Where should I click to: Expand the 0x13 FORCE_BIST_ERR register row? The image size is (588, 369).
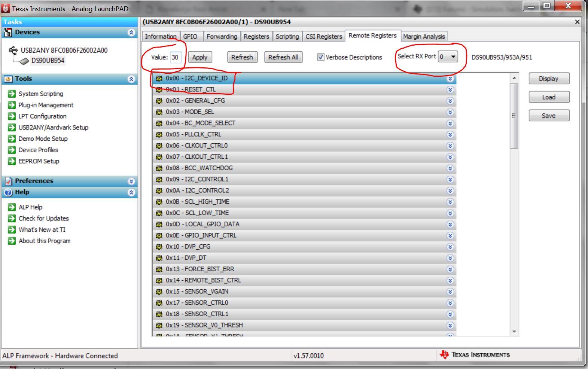coord(450,269)
